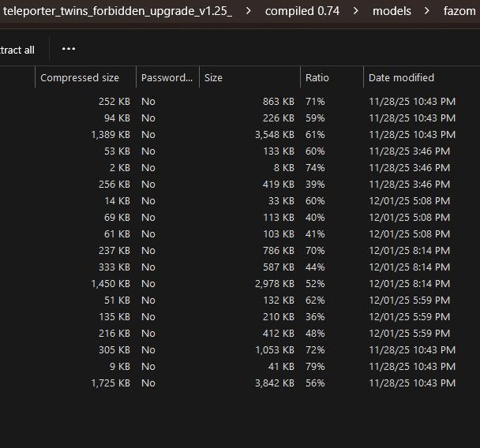This screenshot has width=480, height=448.
Task: Select the 3,842 KB size cell
Action: coord(275,383)
